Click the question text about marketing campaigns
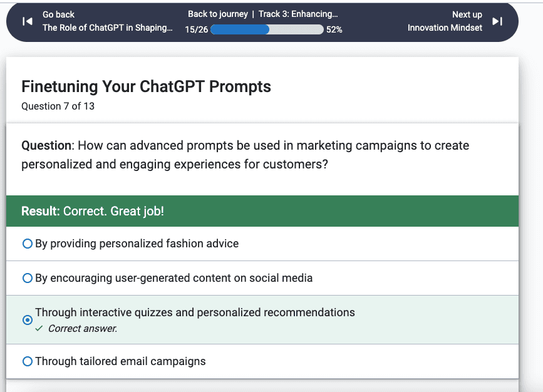Screen dimensions: 543x392 click(245, 155)
